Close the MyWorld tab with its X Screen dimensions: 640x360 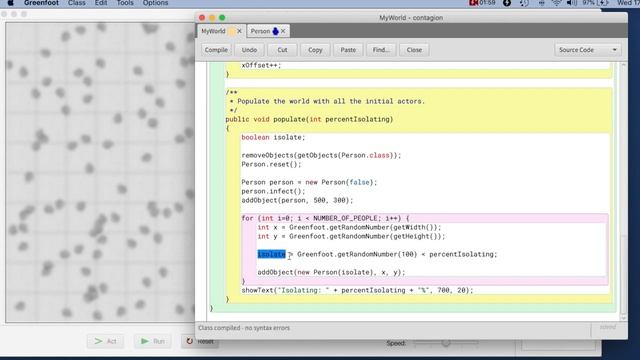click(x=240, y=31)
